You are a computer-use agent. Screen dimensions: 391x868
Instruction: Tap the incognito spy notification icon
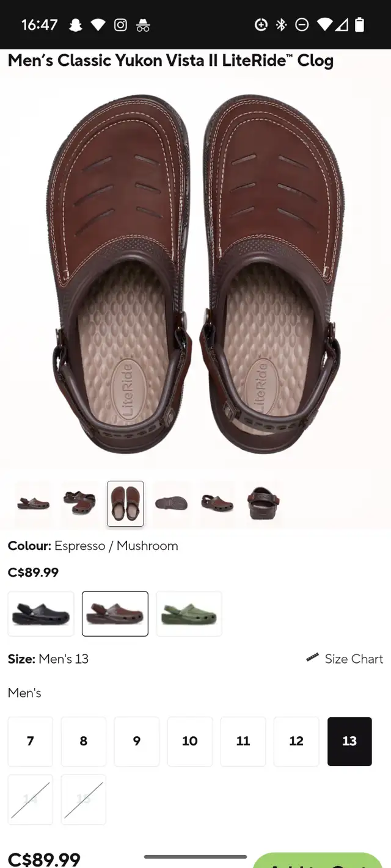[x=143, y=24]
